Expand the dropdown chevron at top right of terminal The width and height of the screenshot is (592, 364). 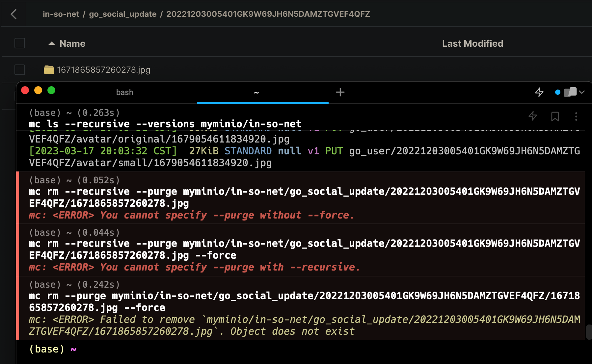tap(582, 92)
